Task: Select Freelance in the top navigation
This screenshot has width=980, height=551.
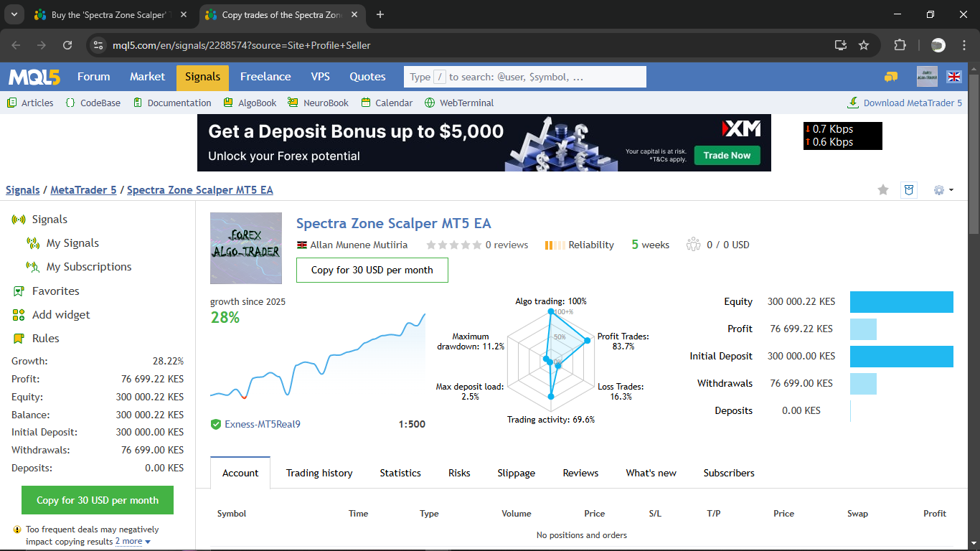Action: pyautogui.click(x=265, y=77)
